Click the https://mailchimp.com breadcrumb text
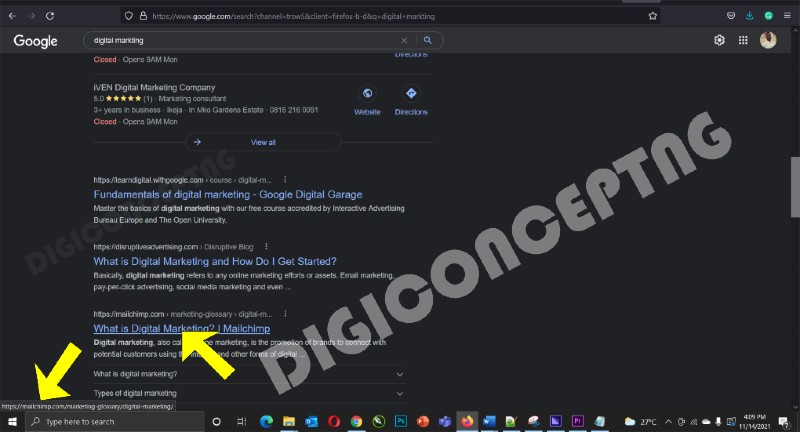Image resolution: width=800 pixels, height=432 pixels. click(x=129, y=314)
